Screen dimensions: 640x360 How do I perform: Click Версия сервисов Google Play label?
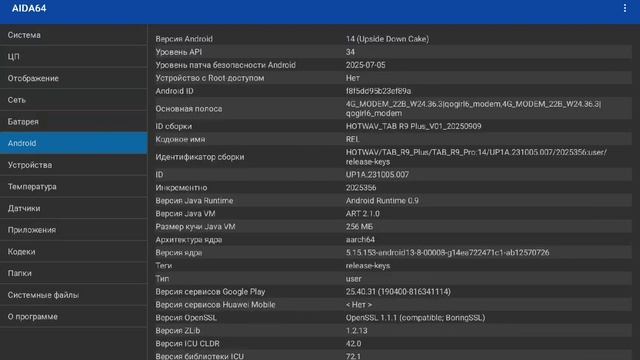pyautogui.click(x=210, y=292)
